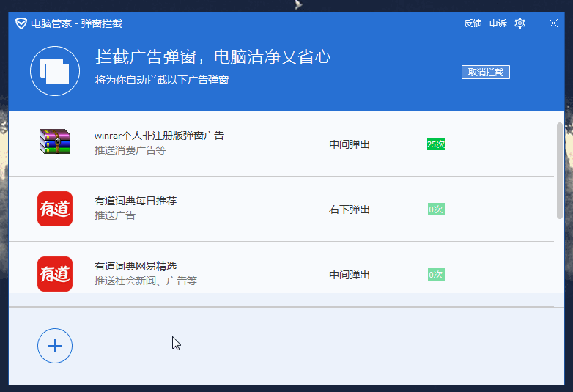Open the 申诉 appeal link
This screenshot has height=392, width=573.
coord(498,23)
